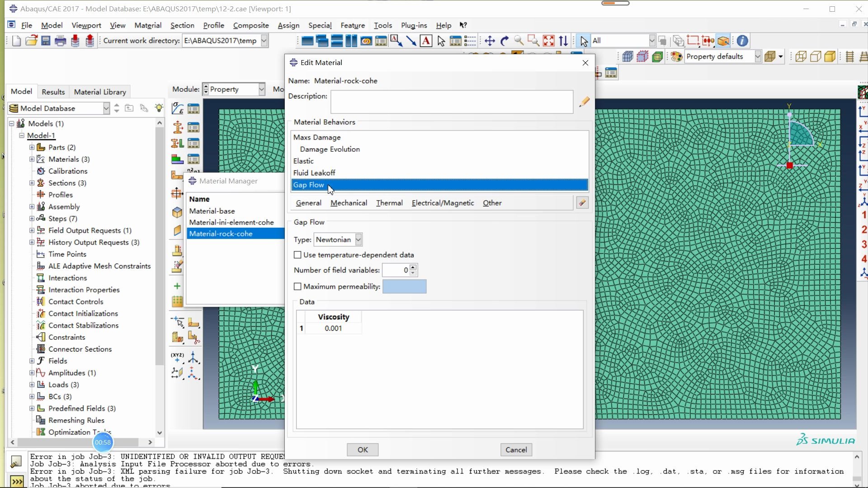
Task: Select Material-base in Material Manager
Action: point(236,211)
